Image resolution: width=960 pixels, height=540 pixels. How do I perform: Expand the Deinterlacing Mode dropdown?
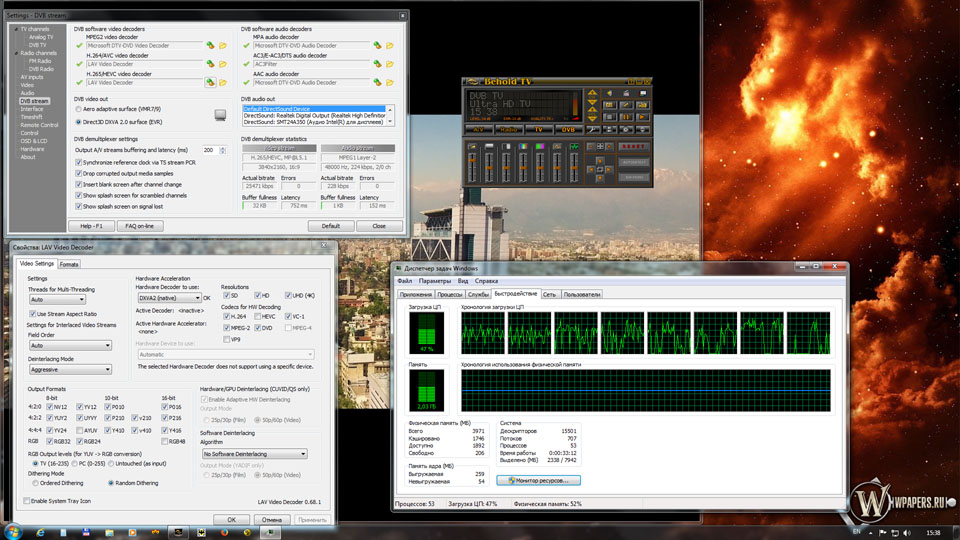click(70, 369)
